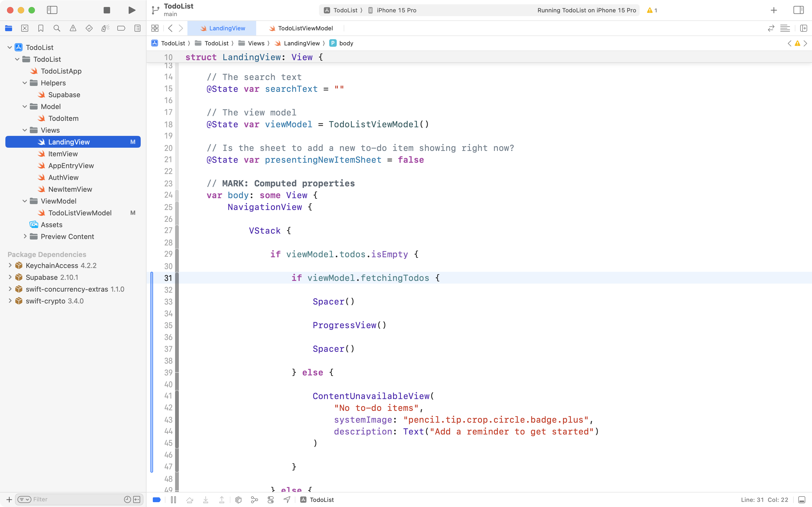Open the Debug Memory Graph icon
Image resolution: width=812 pixels, height=507 pixels.
pyautogui.click(x=254, y=500)
